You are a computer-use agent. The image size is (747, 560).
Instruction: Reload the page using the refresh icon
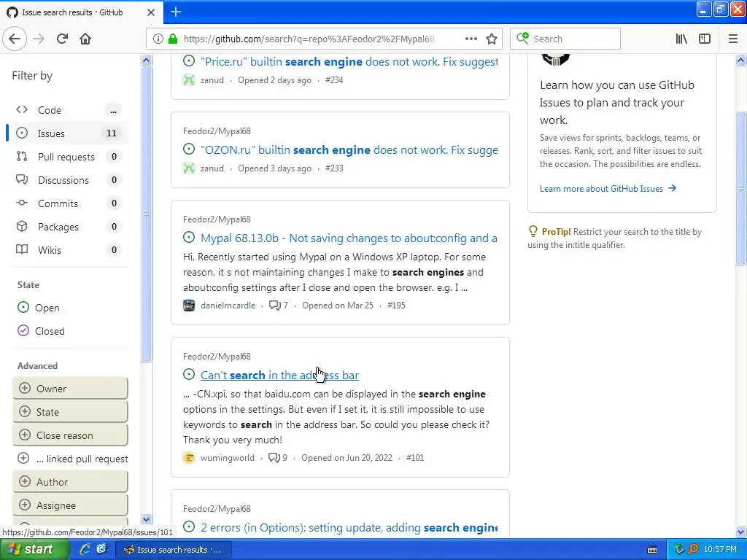62,39
